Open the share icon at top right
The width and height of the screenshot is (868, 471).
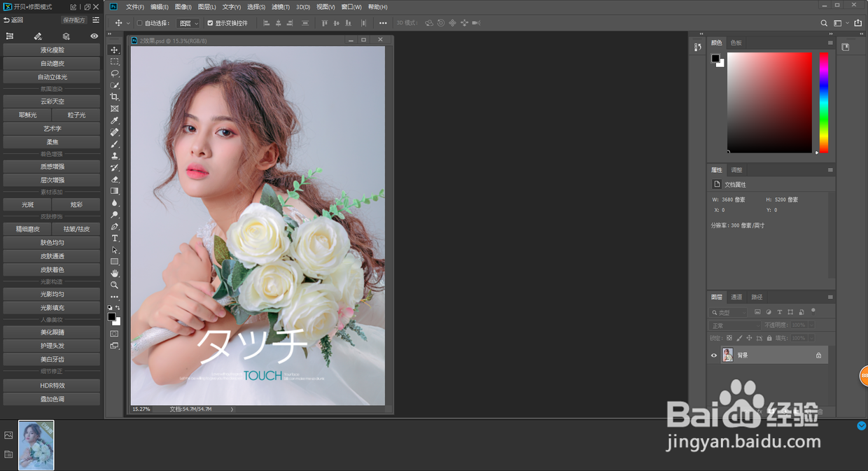[x=858, y=23]
